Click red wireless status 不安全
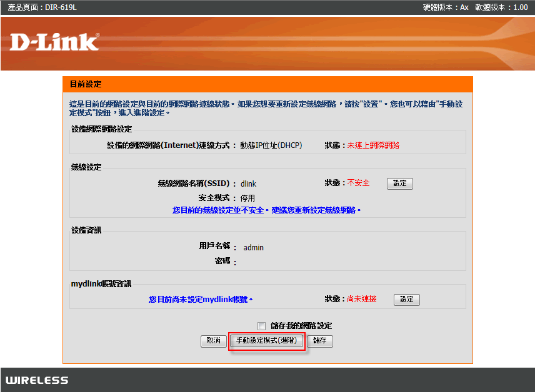The image size is (535, 392). [x=358, y=183]
